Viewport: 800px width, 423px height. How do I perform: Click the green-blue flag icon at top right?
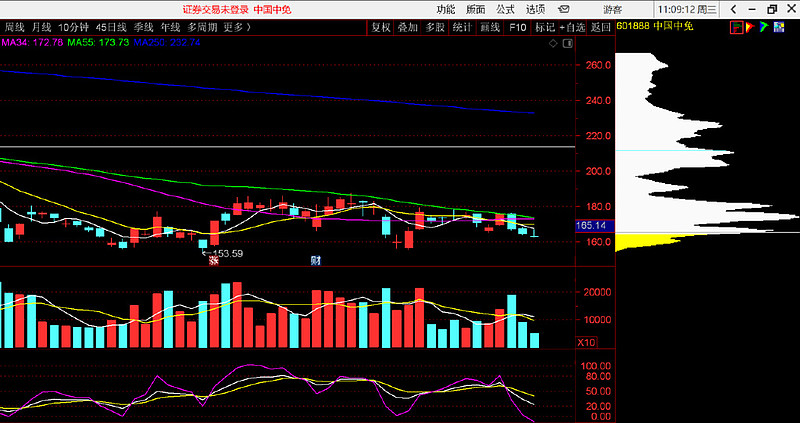[766, 27]
